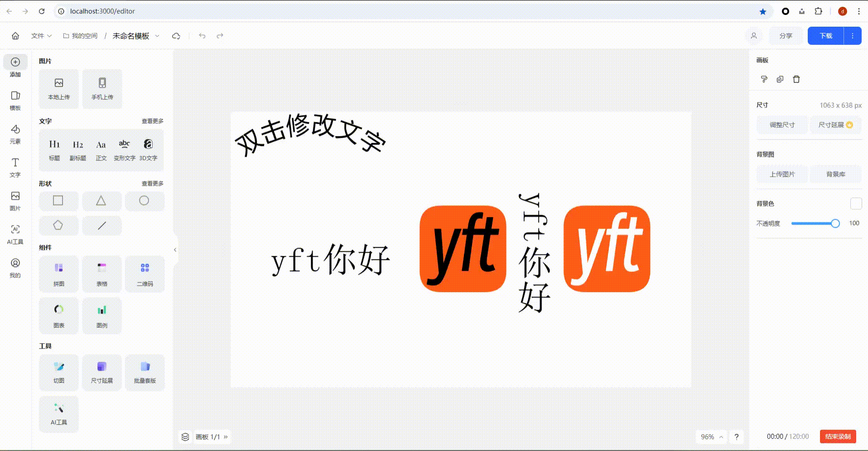Expand the 未命名模板 title dropdown
The height and width of the screenshot is (451, 868).
[x=157, y=36]
